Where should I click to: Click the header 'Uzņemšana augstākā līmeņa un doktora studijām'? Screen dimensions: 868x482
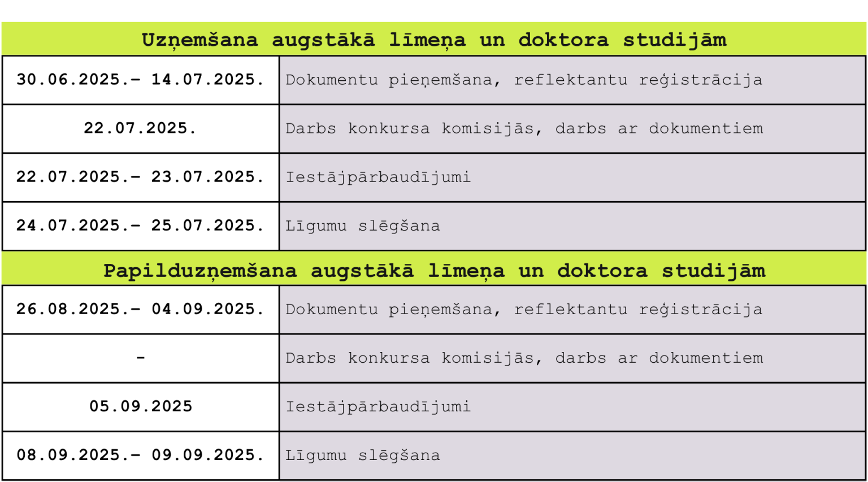pos(433,40)
